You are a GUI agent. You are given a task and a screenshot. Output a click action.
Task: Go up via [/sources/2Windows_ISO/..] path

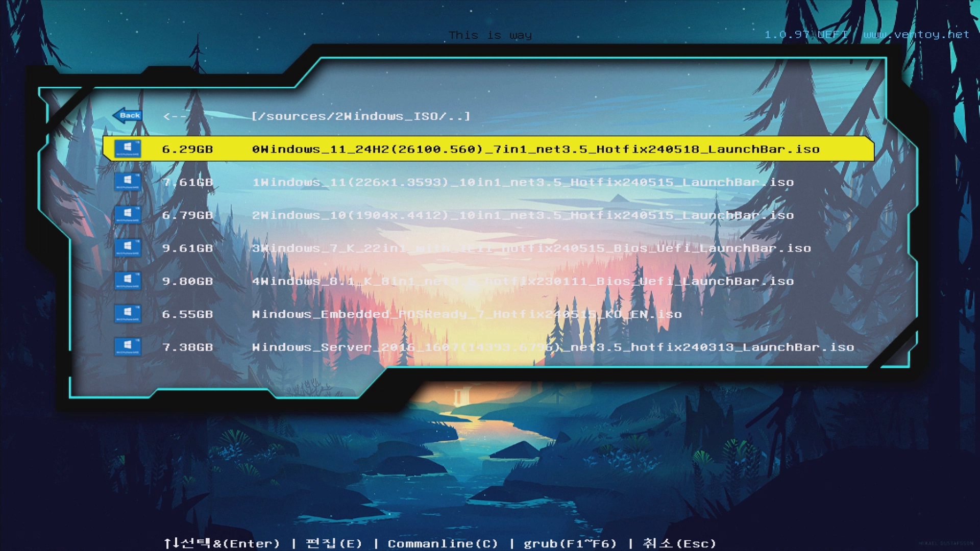click(361, 116)
